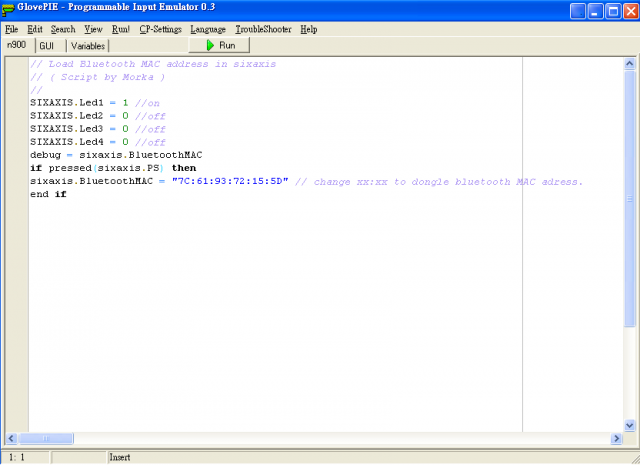Image resolution: width=640 pixels, height=465 pixels.
Task: Click the 'end if' line
Action: pos(48,194)
